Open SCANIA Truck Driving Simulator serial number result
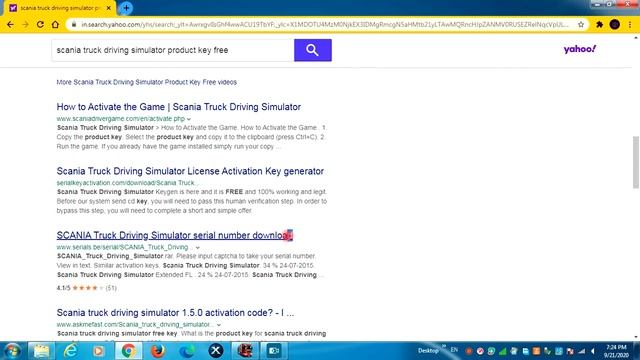Image resolution: width=640 pixels, height=360 pixels. click(175, 236)
